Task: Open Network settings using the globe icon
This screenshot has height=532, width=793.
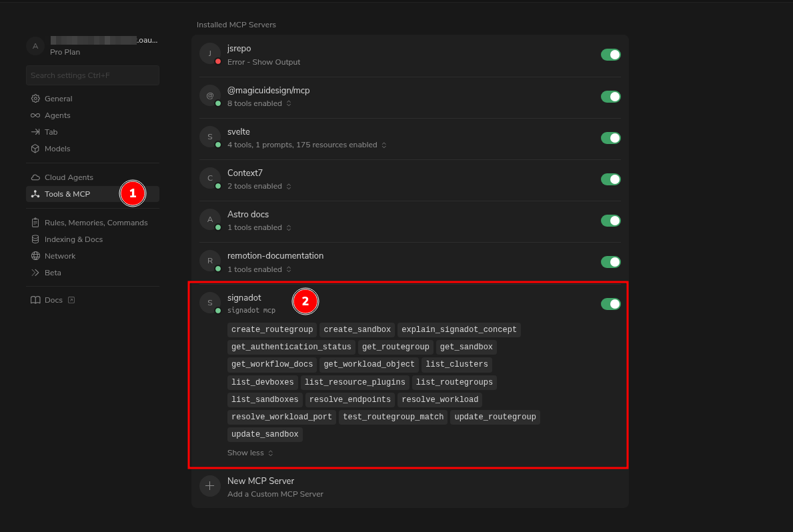Action: [x=35, y=255]
